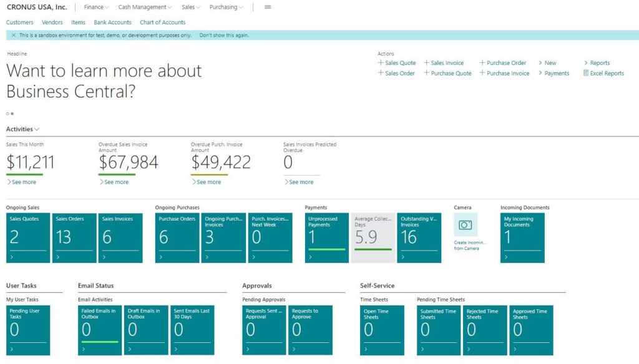Screen dimensions: 639x364
Task: Open Draft Emails in Outbox tile
Action: (146, 330)
